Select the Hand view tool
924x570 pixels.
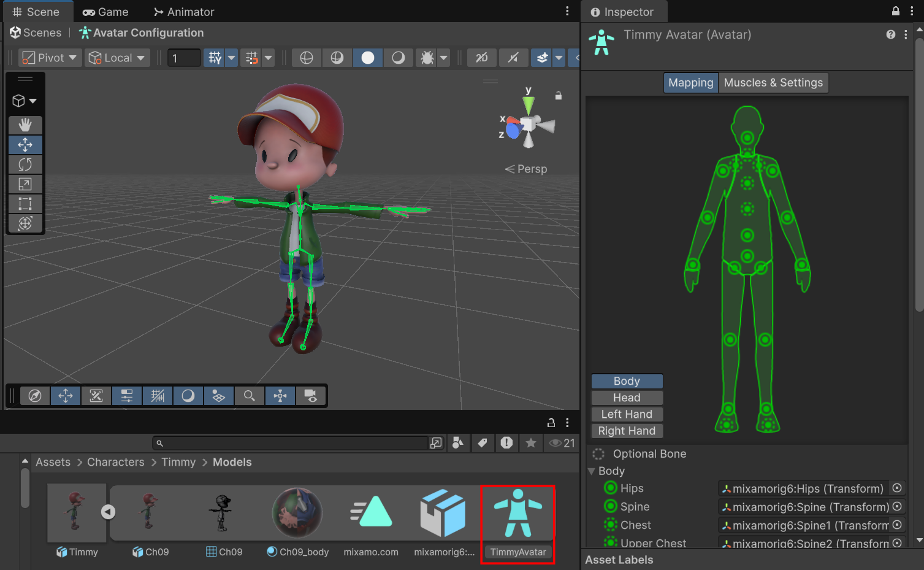click(25, 125)
